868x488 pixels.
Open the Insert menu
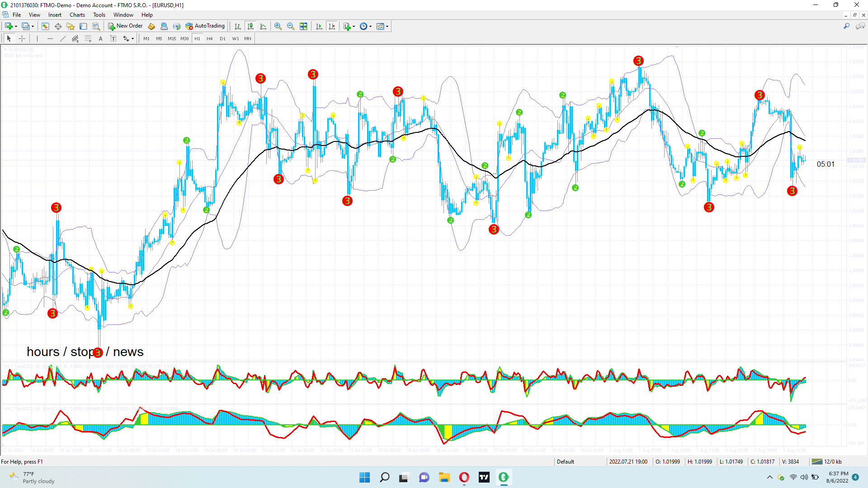pos(55,15)
